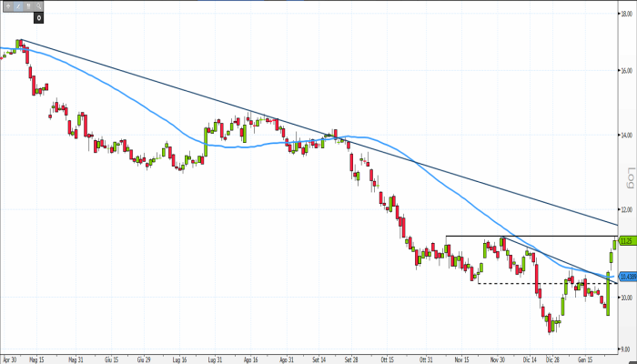Image resolution: width=637 pixels, height=364 pixels.
Task: Select the third chart toolbar icon
Action: click(28, 6)
